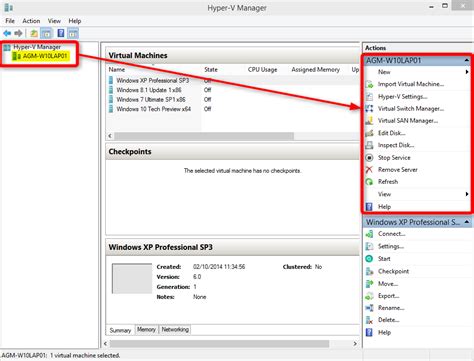Toggle the Show/Hide Action Pane toolbar icon
Image resolution: width=474 pixels, height=361 pixels.
(73, 33)
